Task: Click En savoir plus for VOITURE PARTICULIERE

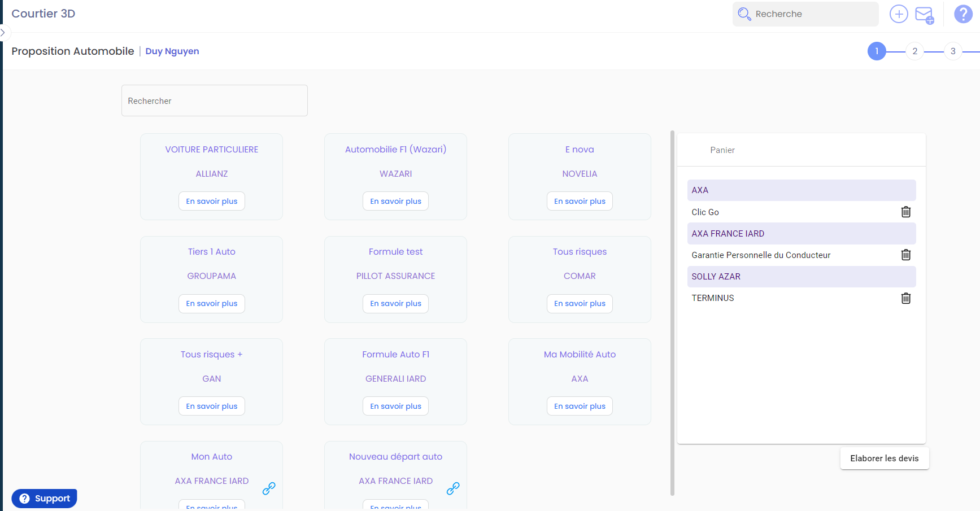Action: pos(212,201)
